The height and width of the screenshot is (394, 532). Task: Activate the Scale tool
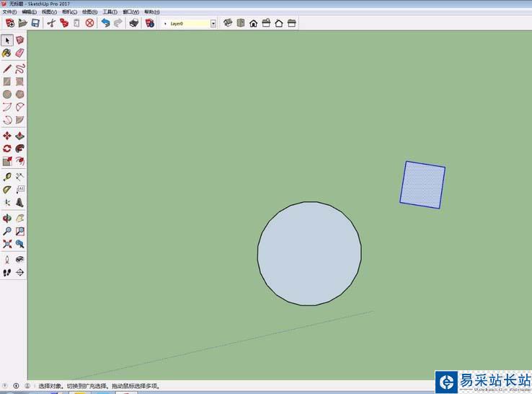coord(7,161)
